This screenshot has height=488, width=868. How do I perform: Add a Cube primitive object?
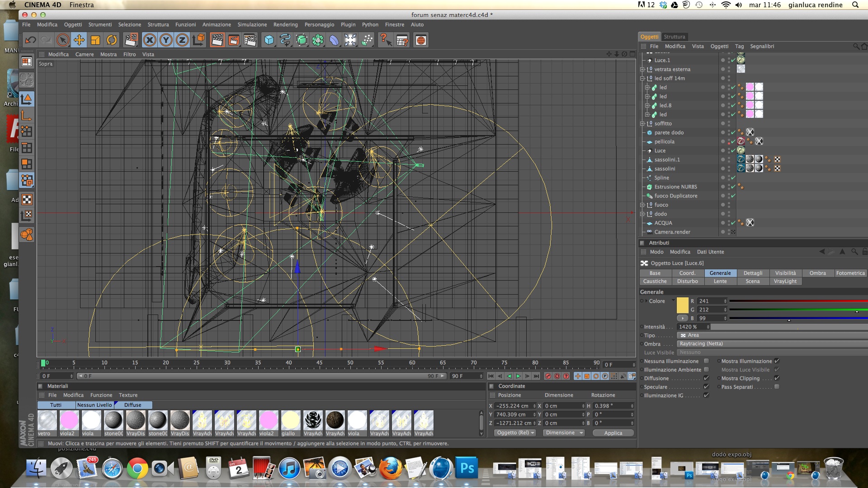click(x=269, y=40)
